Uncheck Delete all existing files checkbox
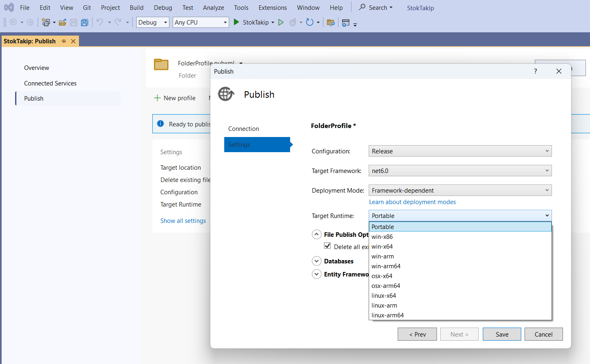 click(x=327, y=246)
